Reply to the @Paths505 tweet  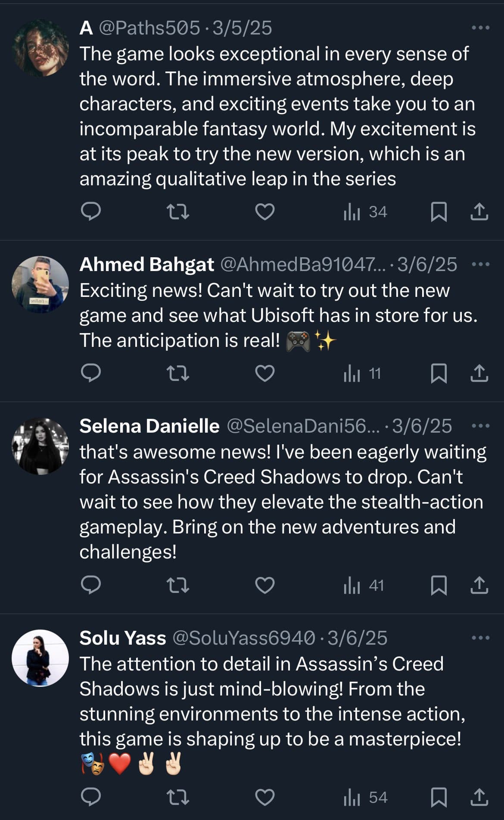pyautogui.click(x=91, y=212)
